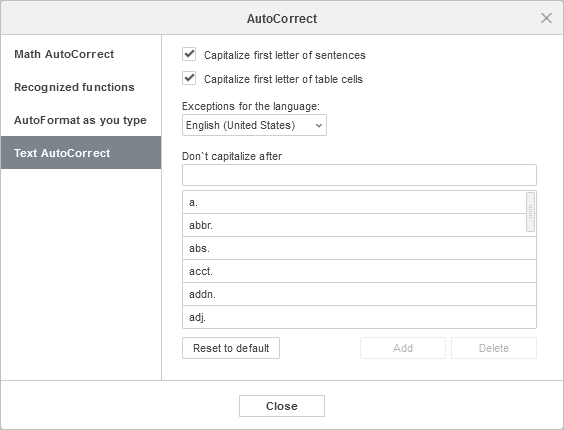This screenshot has height=430, width=564.
Task: Click the Delete button
Action: click(494, 348)
